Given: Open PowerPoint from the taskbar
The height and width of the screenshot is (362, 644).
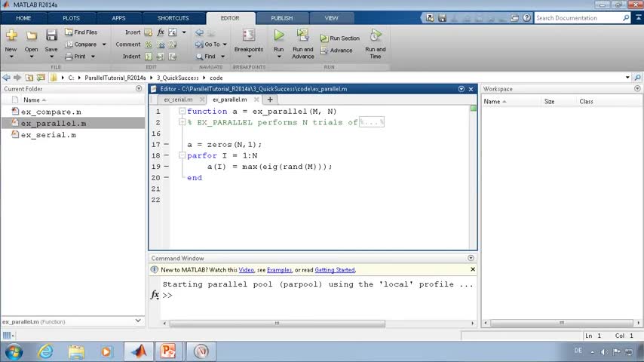Looking at the screenshot, I should tap(168, 351).
